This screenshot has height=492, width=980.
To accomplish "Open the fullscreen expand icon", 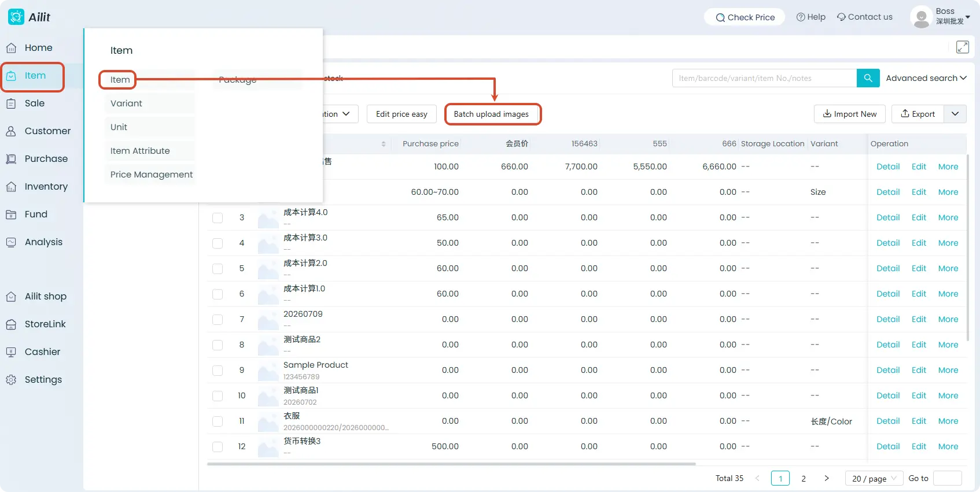I will (962, 47).
